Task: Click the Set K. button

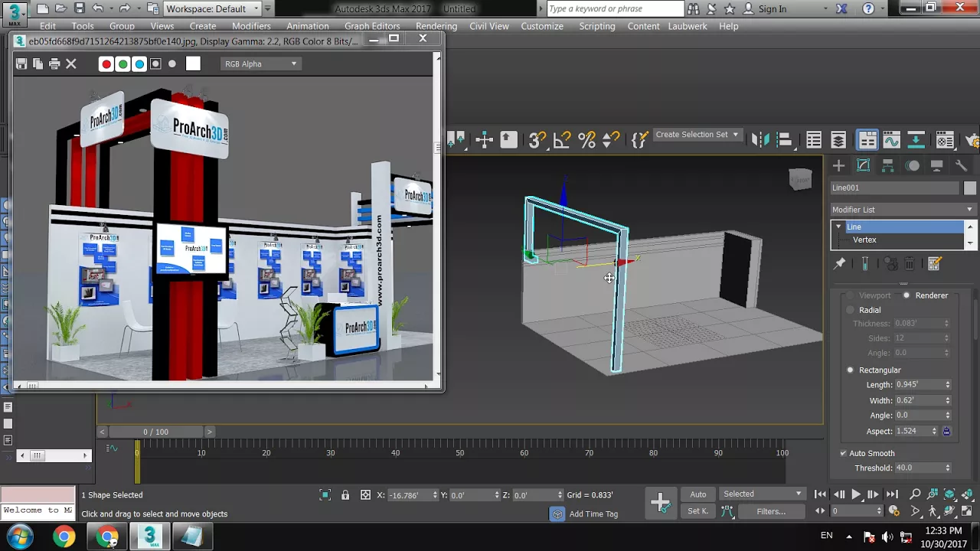Action: coord(697,511)
